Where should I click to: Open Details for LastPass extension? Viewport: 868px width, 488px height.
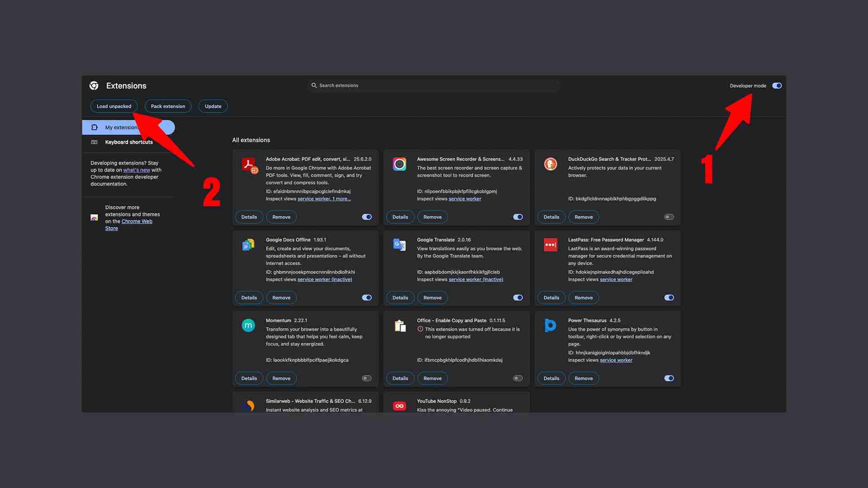click(x=552, y=298)
